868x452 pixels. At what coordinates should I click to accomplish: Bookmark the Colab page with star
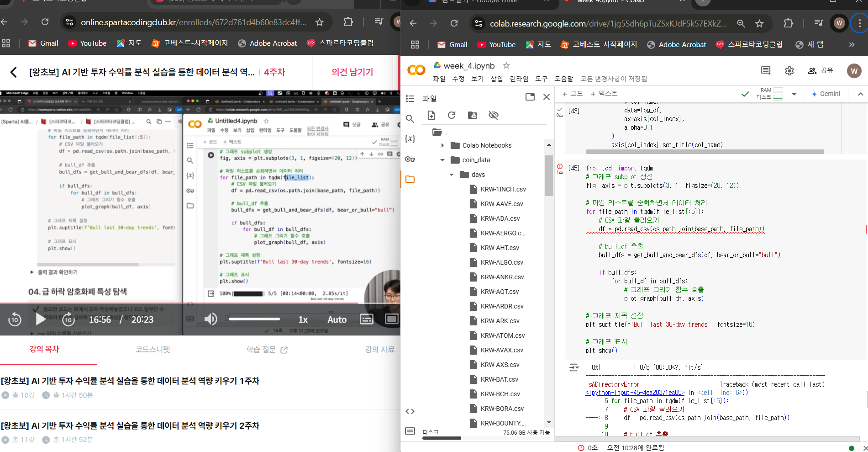point(759,23)
